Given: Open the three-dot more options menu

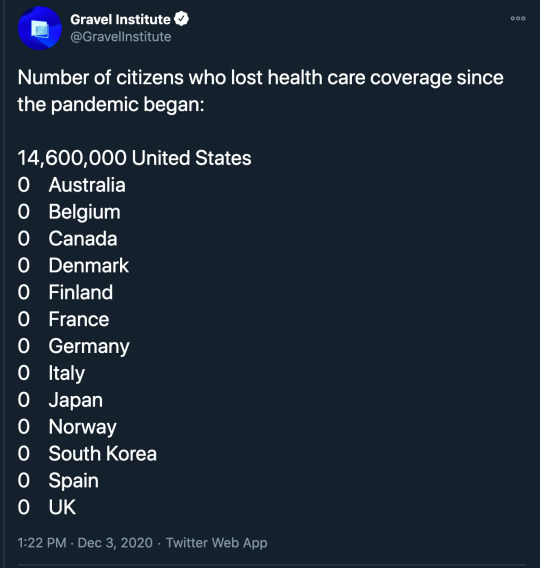Looking at the screenshot, I should pyautogui.click(x=518, y=18).
